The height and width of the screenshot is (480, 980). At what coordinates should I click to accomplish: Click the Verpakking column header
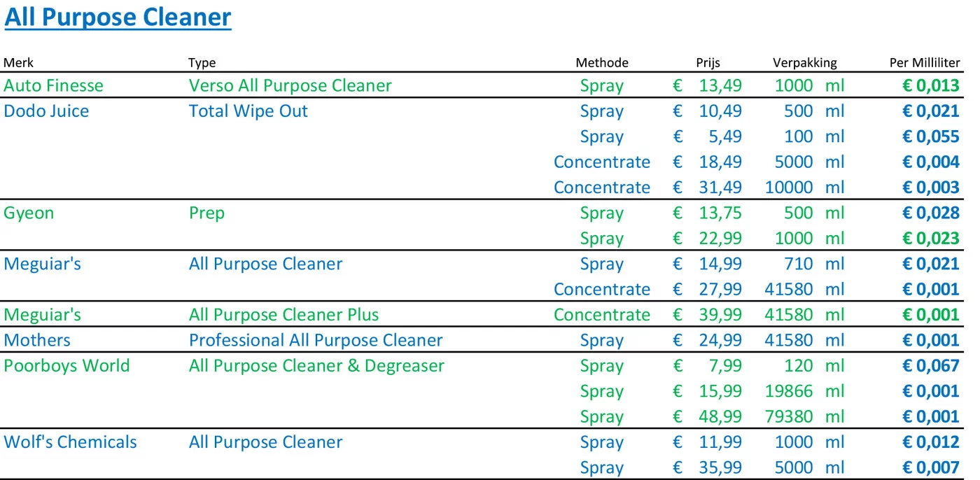804,62
